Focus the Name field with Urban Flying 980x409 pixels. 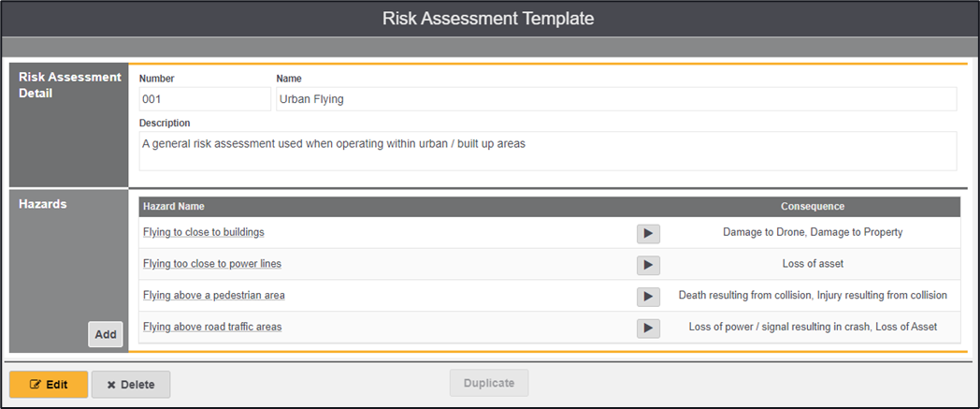pyautogui.click(x=615, y=99)
